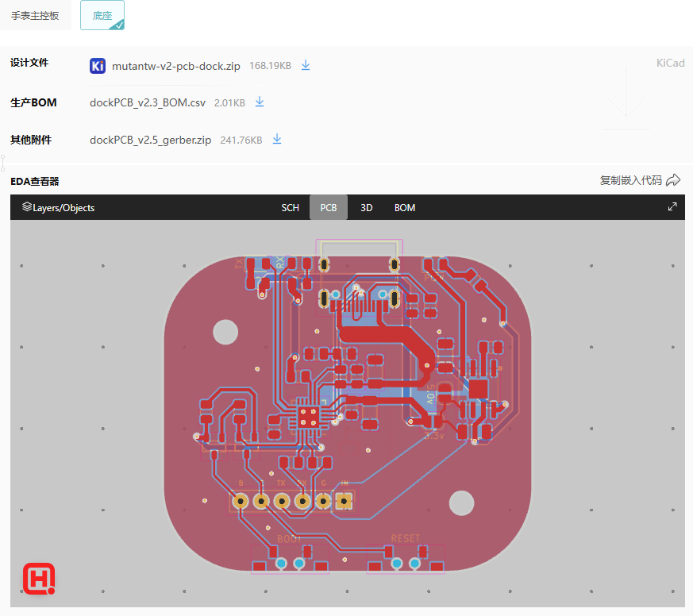Expand EDA viewer to fullscreen

pyautogui.click(x=672, y=207)
